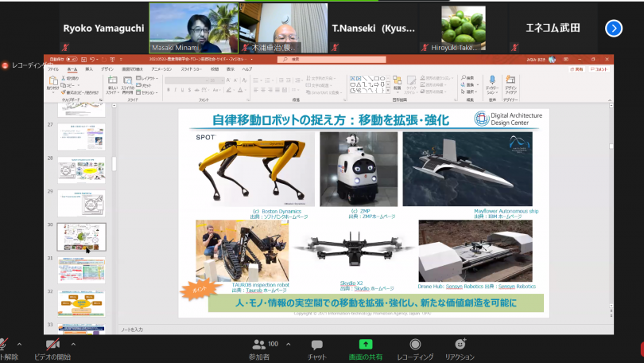Select slide 27 thumbnail

coord(81,137)
